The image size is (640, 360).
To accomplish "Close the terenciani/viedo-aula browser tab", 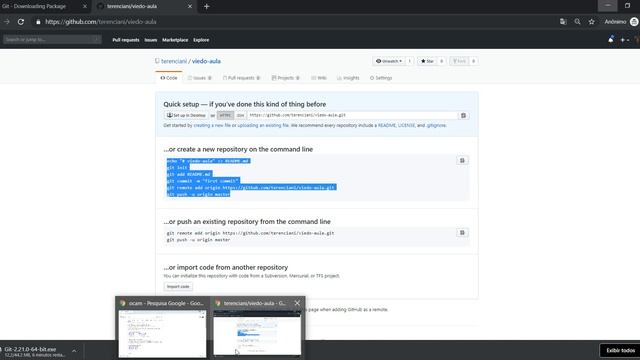I will pyautogui.click(x=190, y=7).
